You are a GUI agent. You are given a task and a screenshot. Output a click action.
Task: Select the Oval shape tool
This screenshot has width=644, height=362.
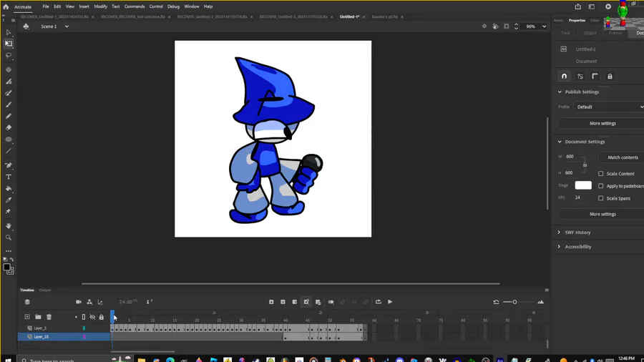(x=8, y=140)
